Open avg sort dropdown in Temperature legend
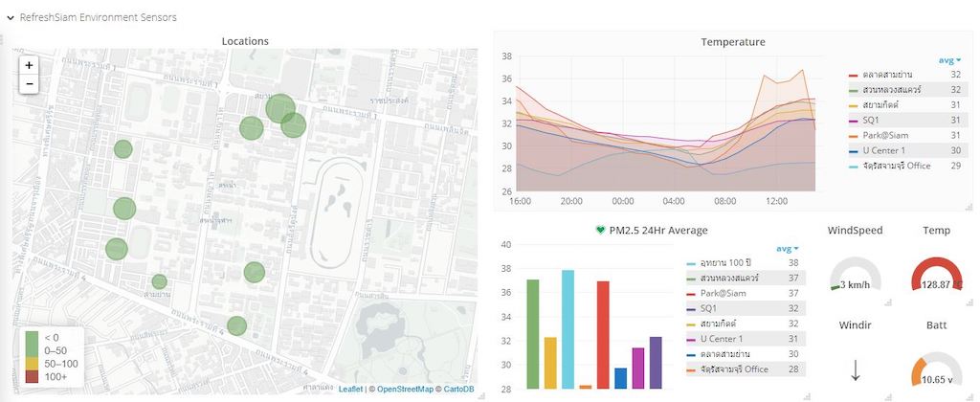 pyautogui.click(x=949, y=60)
